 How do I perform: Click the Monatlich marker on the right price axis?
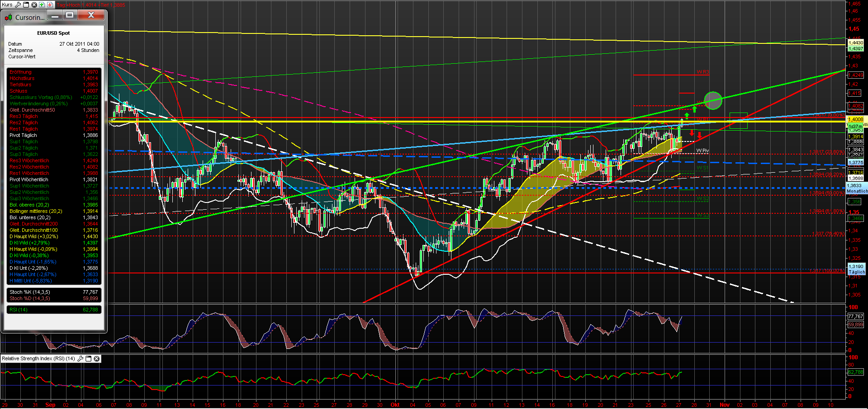click(857, 191)
